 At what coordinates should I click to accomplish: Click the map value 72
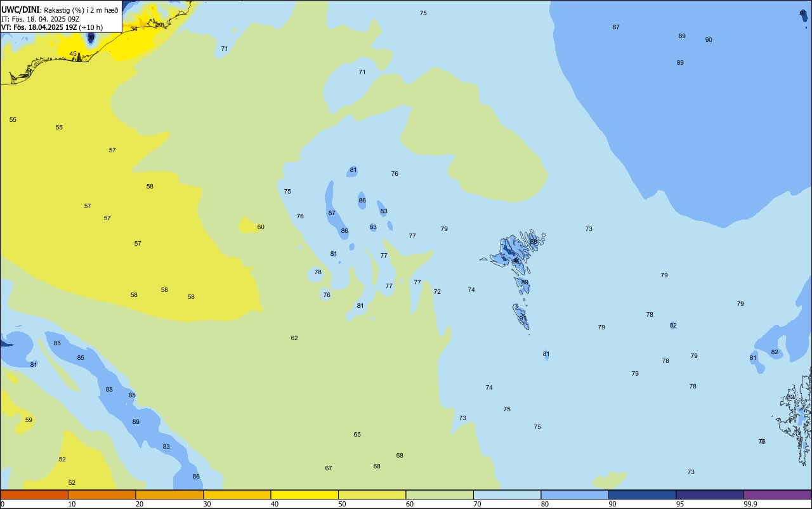[x=437, y=291]
